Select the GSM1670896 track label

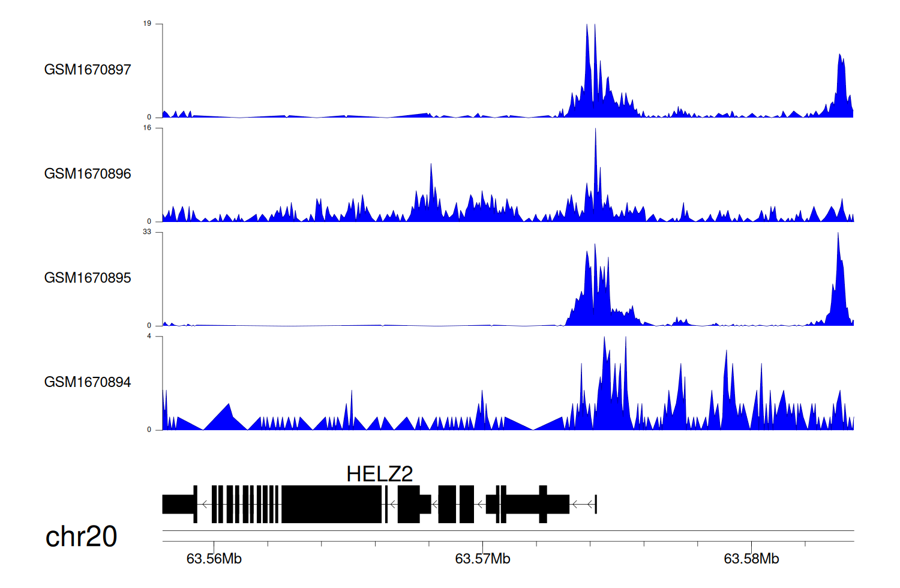[88, 174]
